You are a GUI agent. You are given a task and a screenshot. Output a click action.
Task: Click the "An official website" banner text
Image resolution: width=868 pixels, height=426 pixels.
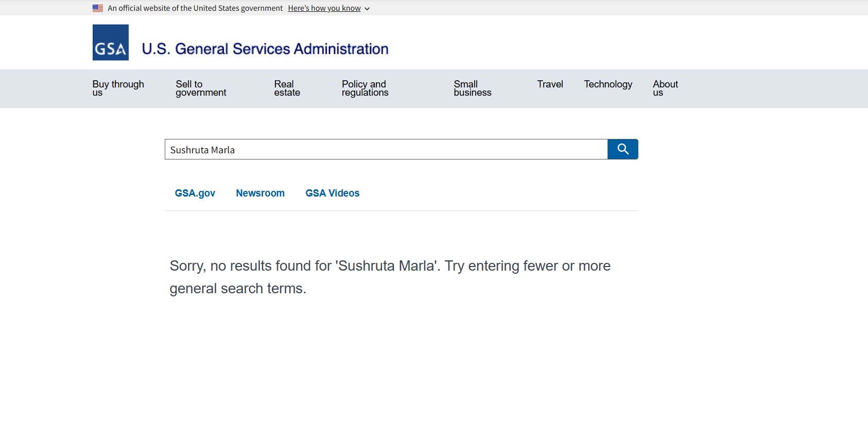tap(195, 8)
